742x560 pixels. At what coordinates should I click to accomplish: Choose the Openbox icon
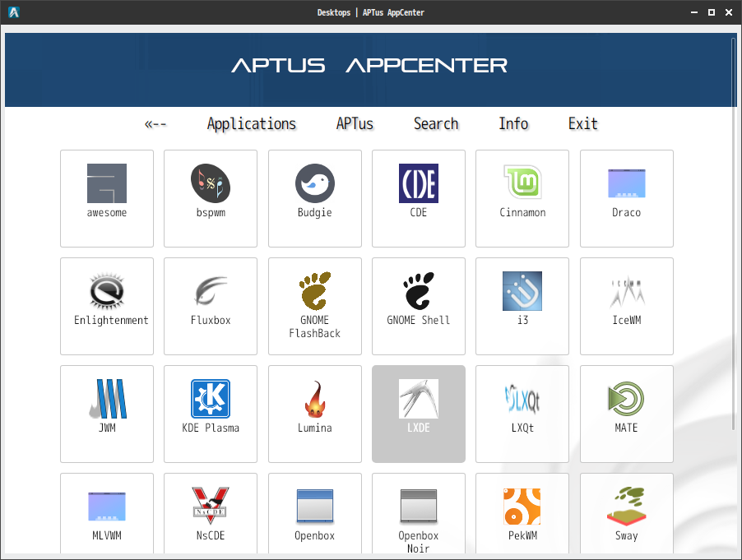tap(315, 506)
